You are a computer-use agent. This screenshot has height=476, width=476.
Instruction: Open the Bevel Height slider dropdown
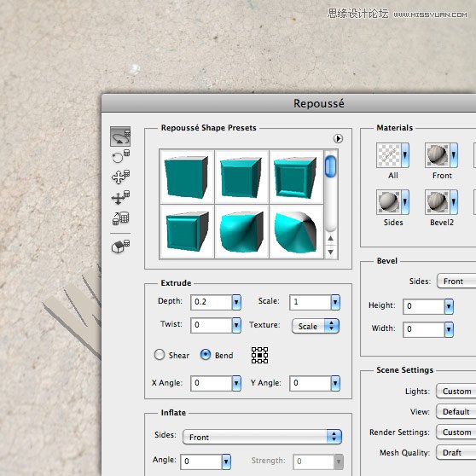pyautogui.click(x=449, y=306)
